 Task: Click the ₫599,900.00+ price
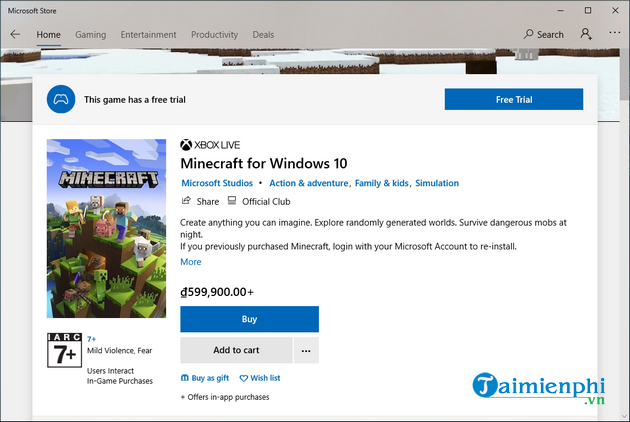pyautogui.click(x=217, y=292)
